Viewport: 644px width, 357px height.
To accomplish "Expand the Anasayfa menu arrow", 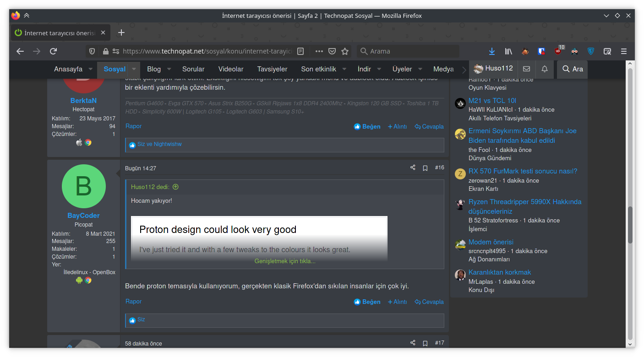I will 90,69.
